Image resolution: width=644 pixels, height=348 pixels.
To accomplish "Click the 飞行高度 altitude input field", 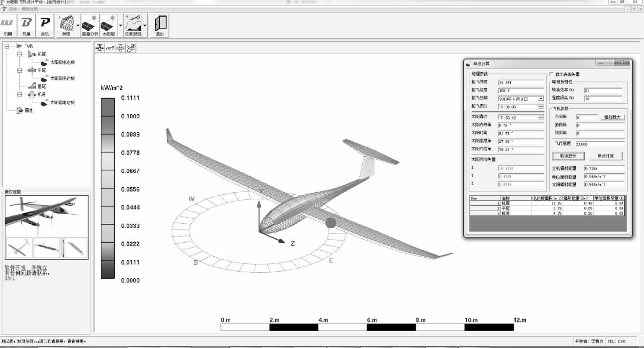I will point(600,144).
